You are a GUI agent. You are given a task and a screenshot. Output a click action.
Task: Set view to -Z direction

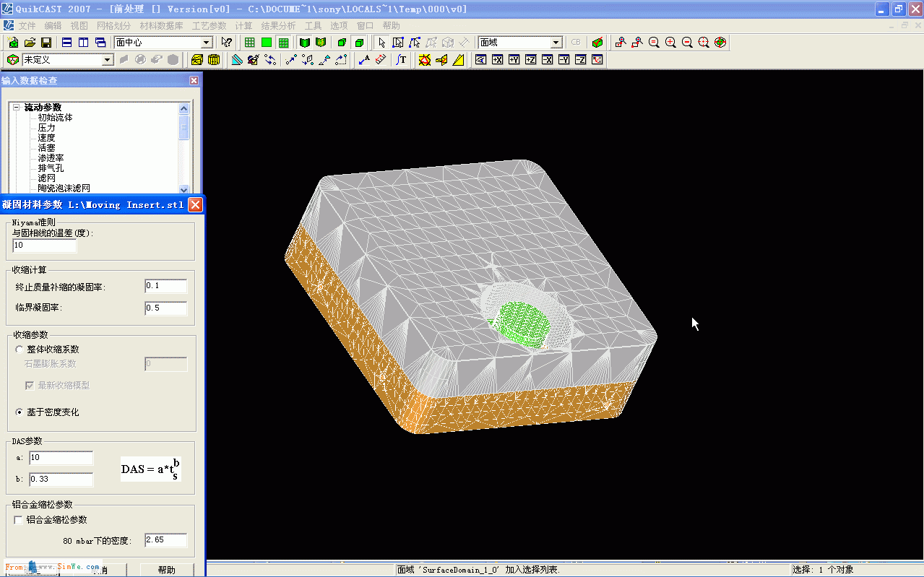click(580, 60)
